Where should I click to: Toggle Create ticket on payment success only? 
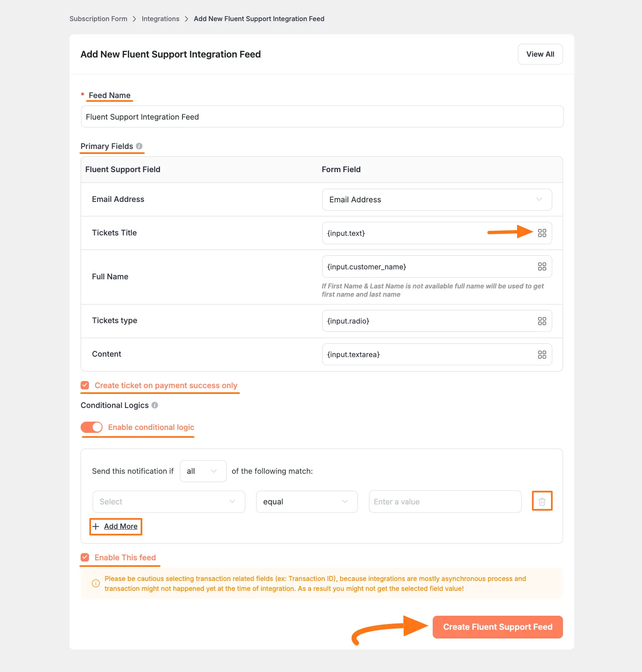[85, 385]
